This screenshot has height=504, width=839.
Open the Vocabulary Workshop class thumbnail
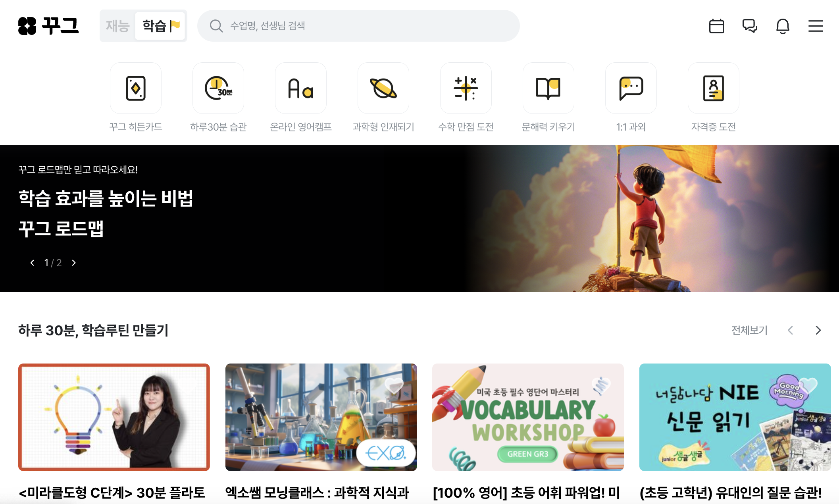528,417
